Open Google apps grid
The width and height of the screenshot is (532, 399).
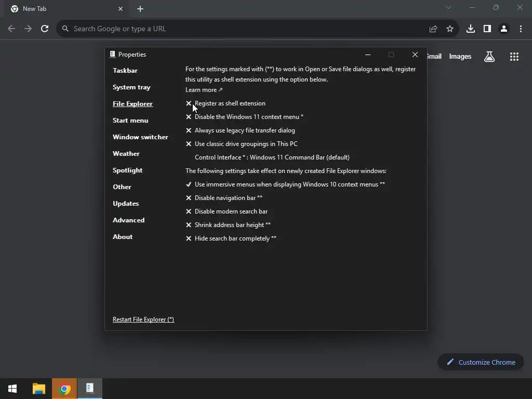(514, 57)
